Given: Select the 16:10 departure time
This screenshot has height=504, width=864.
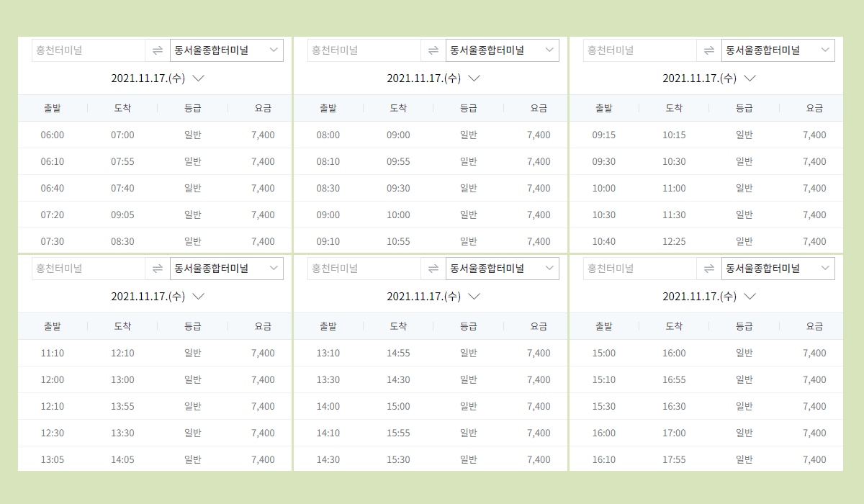Looking at the screenshot, I should [604, 460].
